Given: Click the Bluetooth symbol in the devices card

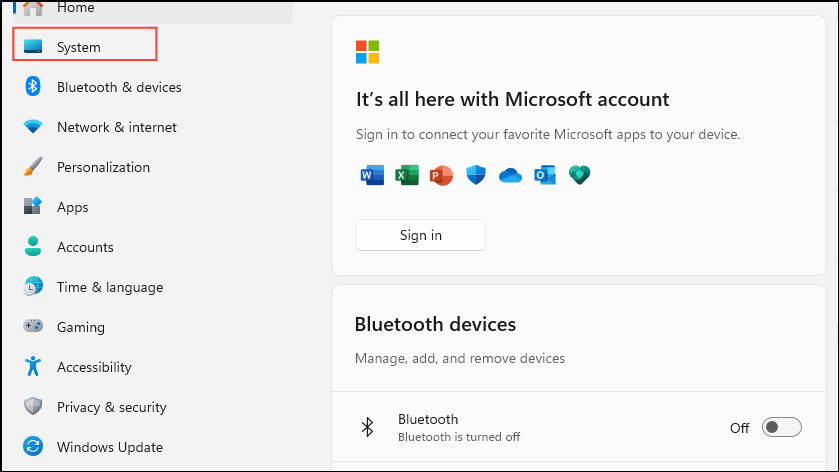Looking at the screenshot, I should click(x=367, y=427).
